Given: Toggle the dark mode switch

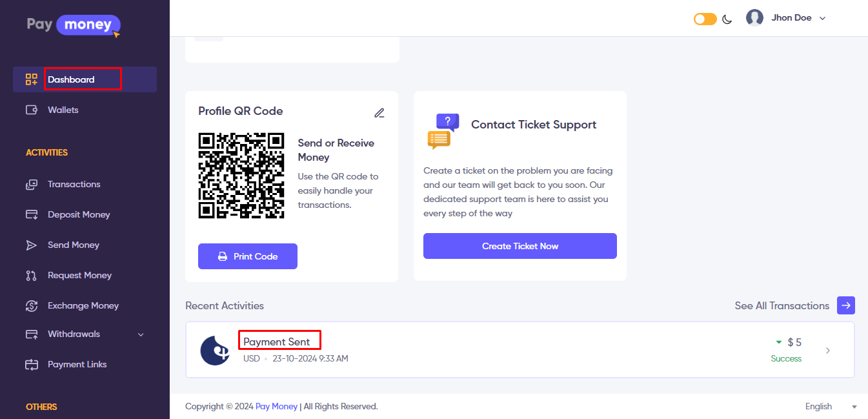Looking at the screenshot, I should click(x=705, y=19).
